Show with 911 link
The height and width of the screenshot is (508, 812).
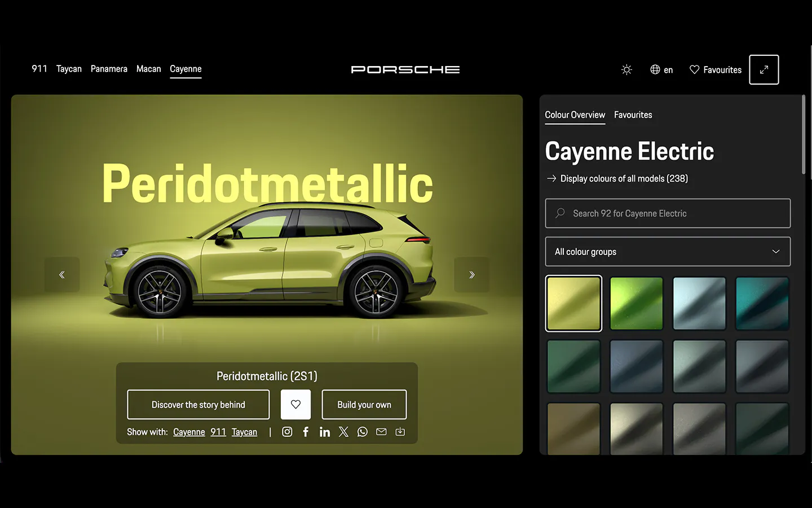(218, 432)
